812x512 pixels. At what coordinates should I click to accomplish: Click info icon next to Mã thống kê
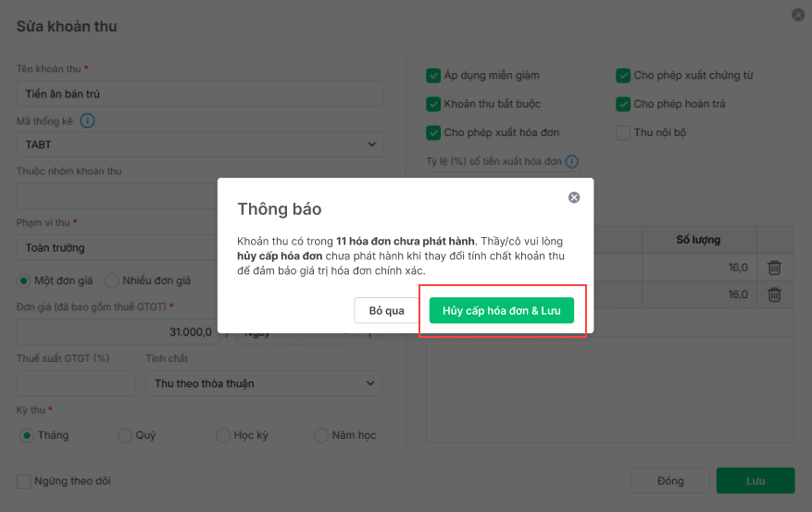point(88,120)
